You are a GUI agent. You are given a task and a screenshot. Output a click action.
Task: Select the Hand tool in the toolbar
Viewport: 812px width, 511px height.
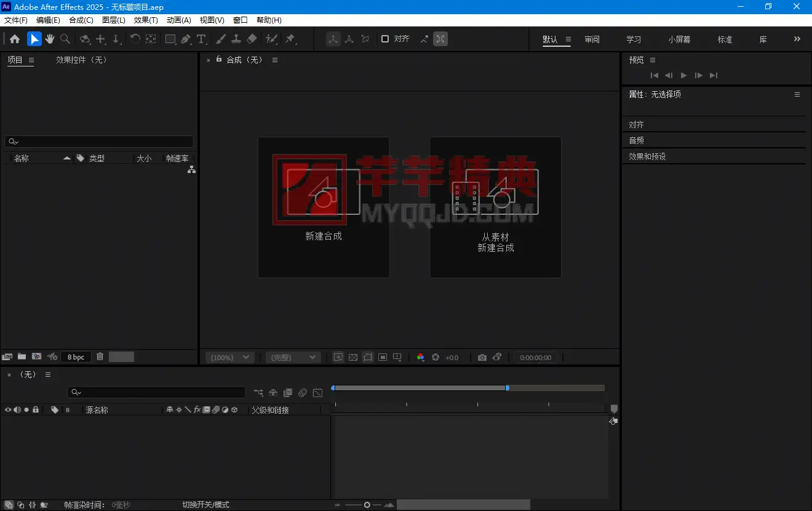pyautogui.click(x=49, y=38)
